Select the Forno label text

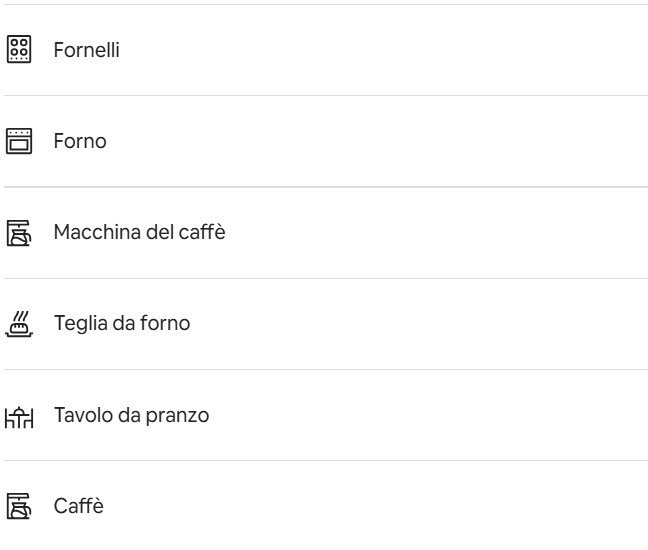(80, 142)
